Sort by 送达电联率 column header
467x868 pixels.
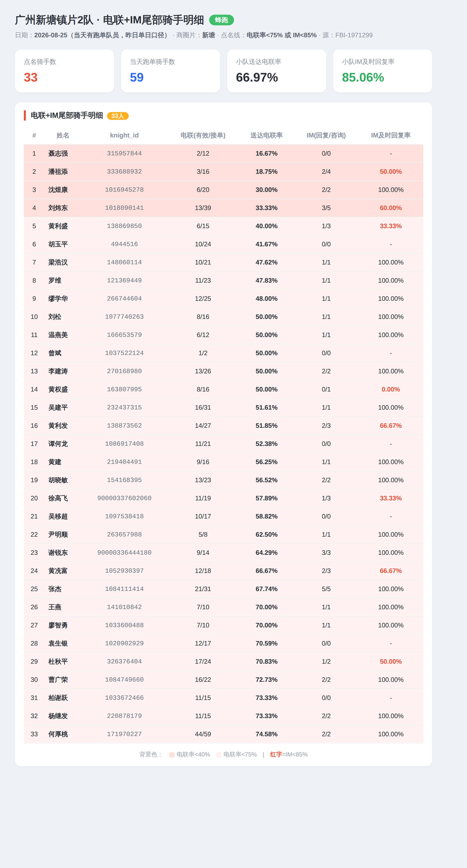pos(266,135)
